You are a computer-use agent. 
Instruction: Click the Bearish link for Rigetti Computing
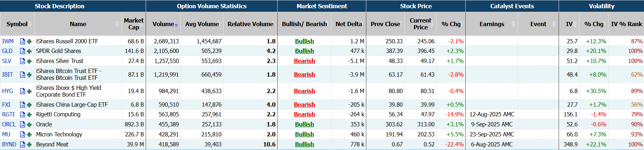coord(304,115)
